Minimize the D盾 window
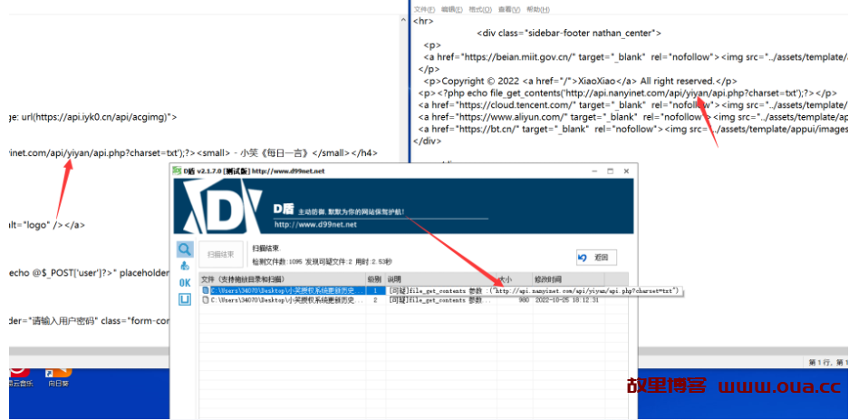The height and width of the screenshot is (420, 868). tap(594, 171)
